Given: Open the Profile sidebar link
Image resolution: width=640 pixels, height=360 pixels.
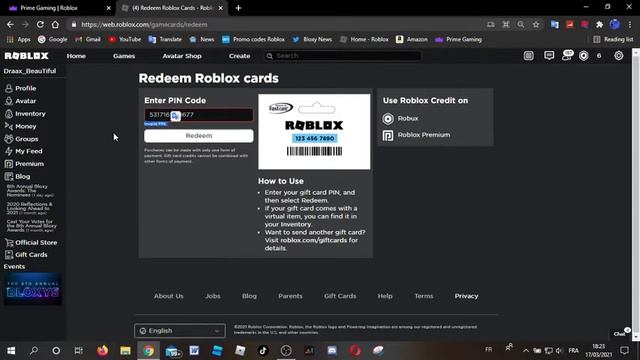Looking at the screenshot, I should [x=20, y=88].
